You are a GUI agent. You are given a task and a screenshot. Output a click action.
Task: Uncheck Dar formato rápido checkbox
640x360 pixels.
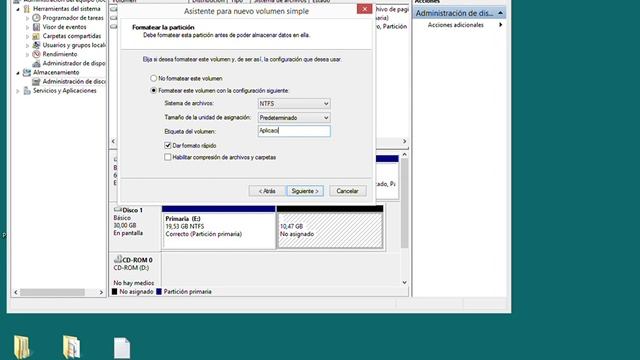(168, 145)
